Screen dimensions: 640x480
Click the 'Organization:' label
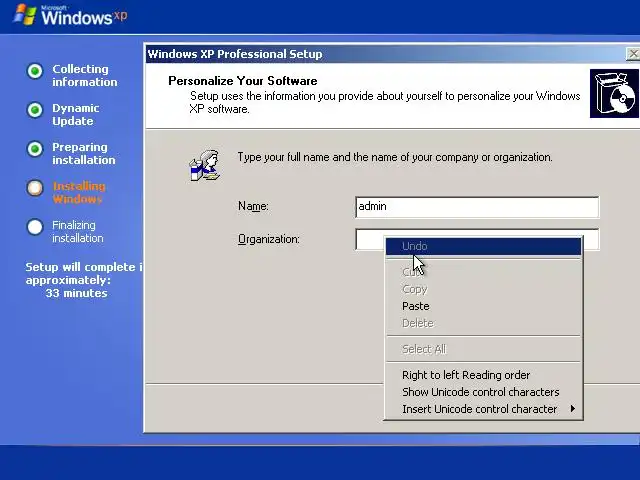point(269,239)
